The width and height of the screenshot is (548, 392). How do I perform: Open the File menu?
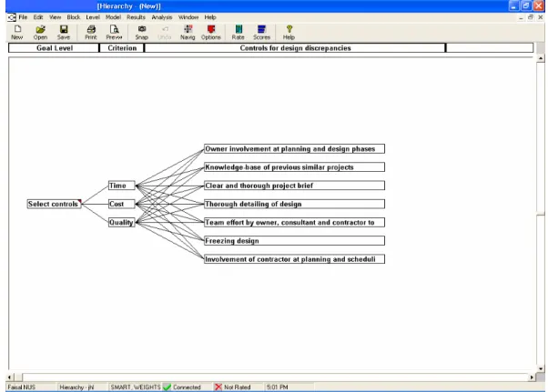pos(23,17)
